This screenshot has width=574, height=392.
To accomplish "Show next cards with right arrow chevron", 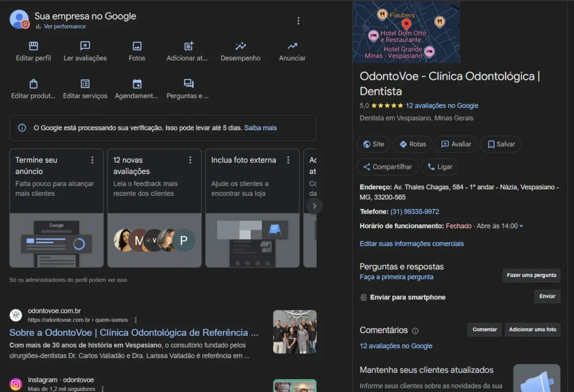I will 314,206.
